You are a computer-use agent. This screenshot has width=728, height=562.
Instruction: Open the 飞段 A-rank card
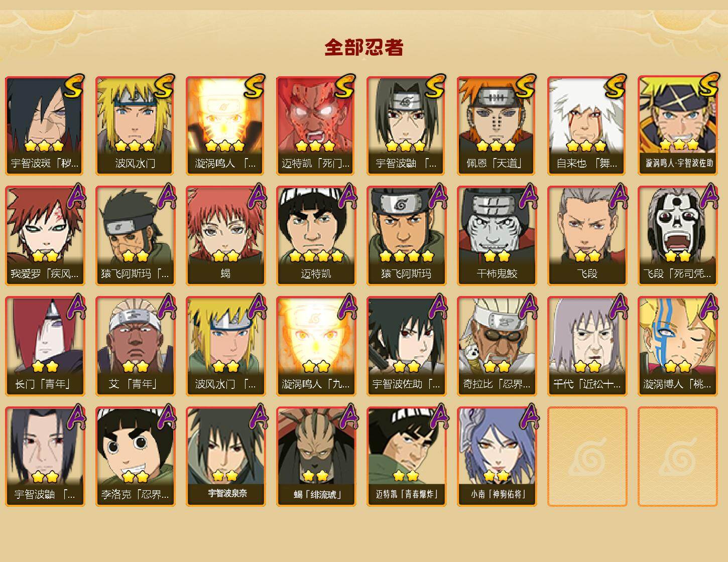[x=587, y=236]
